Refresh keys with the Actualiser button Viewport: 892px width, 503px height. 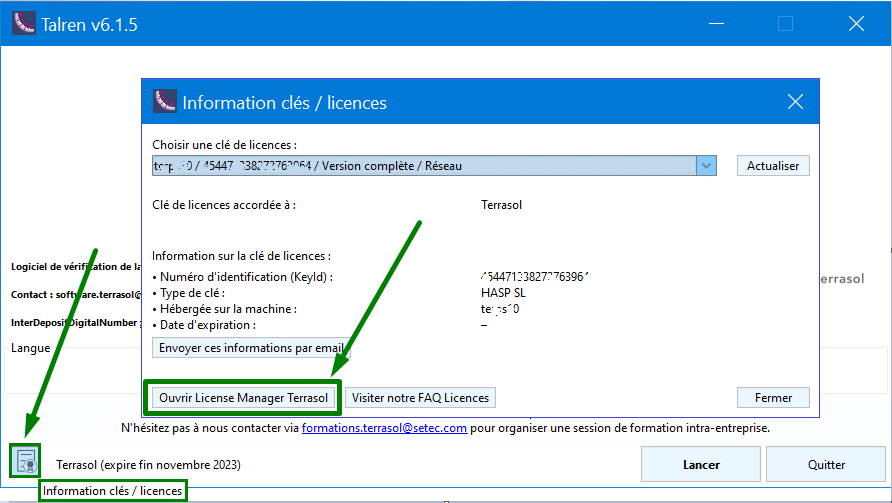point(773,166)
